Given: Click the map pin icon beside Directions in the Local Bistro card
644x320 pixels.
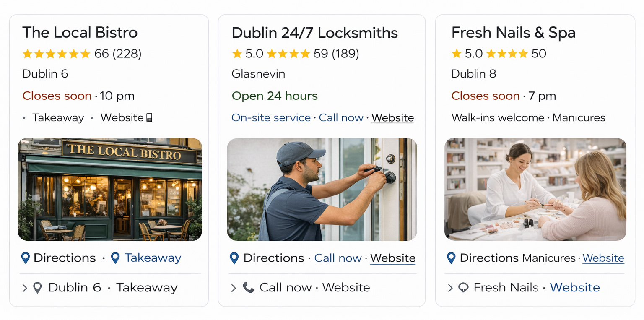Looking at the screenshot, I should [x=26, y=258].
